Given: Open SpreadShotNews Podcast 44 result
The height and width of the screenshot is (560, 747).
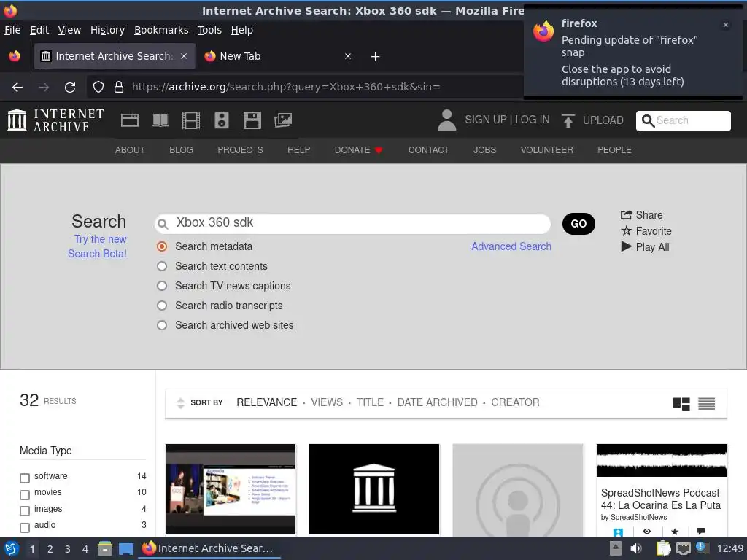Looking at the screenshot, I should coord(661,499).
